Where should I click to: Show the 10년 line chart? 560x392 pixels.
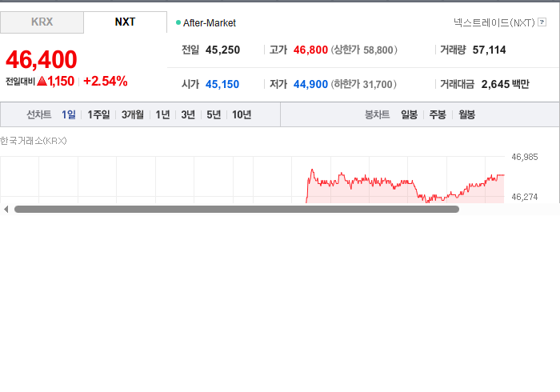(x=242, y=114)
